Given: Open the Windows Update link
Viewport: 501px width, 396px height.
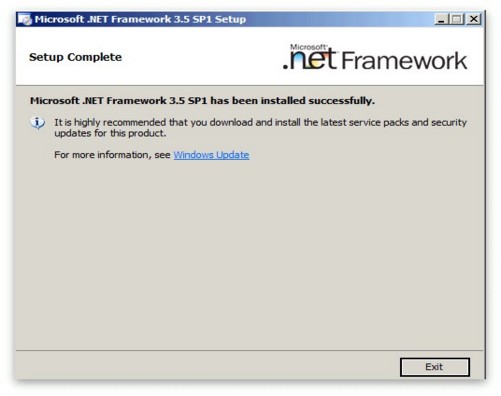Looking at the screenshot, I should pos(211,155).
